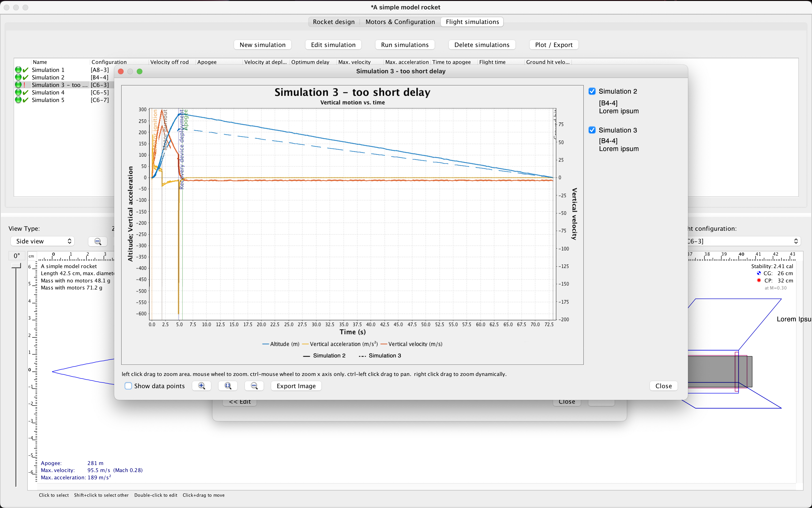
Task: Click the zoom-out magnifier icon below the plot
Action: pos(254,386)
